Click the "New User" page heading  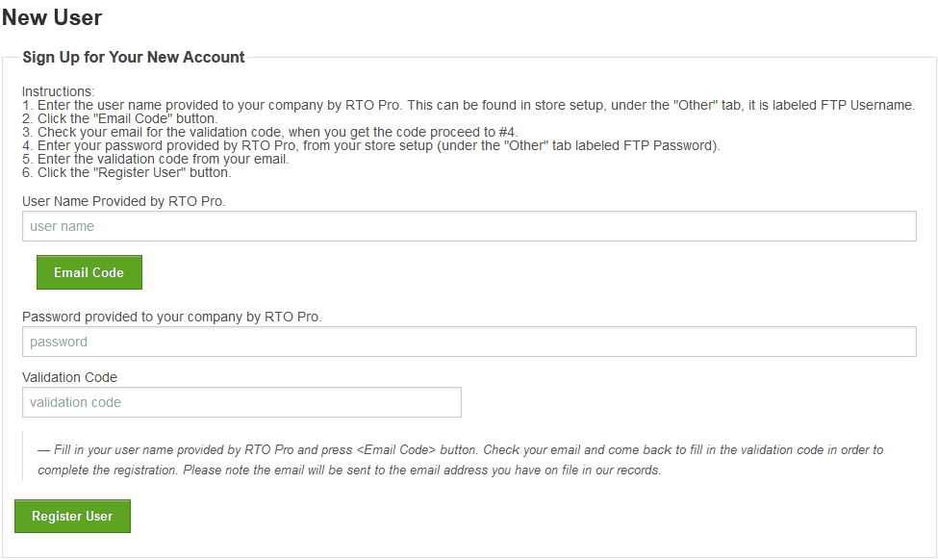[x=52, y=17]
